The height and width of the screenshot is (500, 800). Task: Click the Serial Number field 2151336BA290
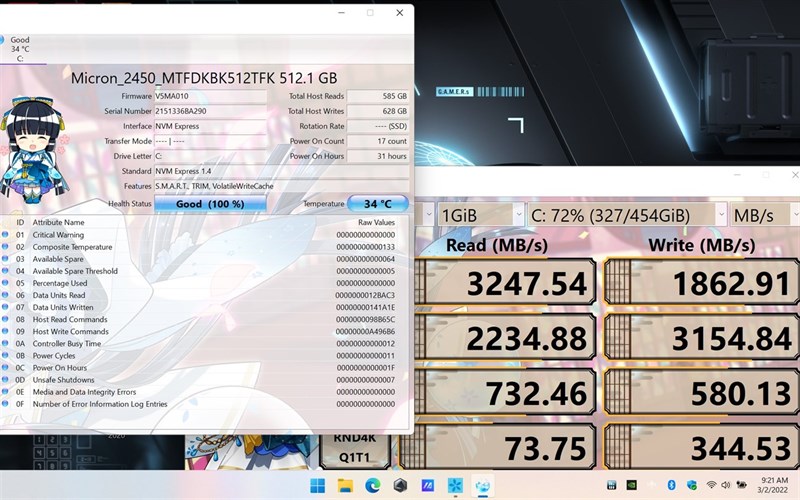[x=210, y=111]
